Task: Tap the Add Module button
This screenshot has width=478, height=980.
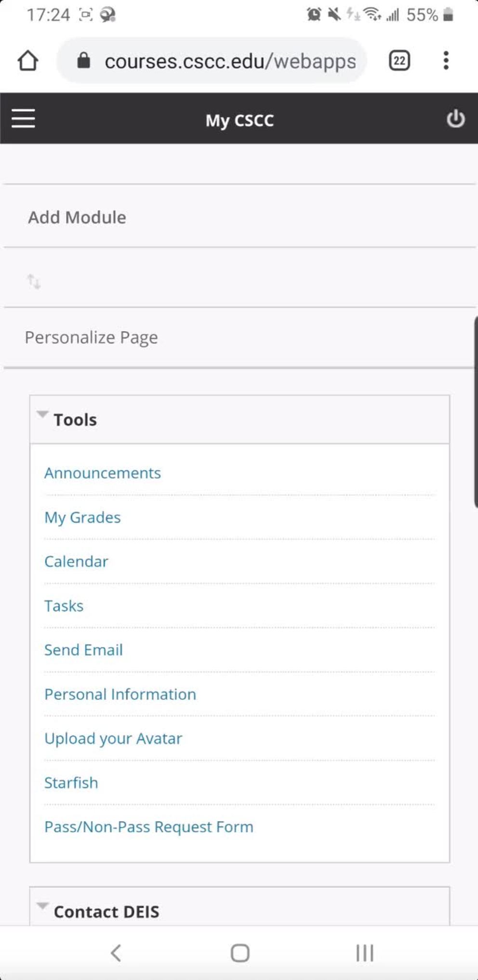Action: coord(77,217)
